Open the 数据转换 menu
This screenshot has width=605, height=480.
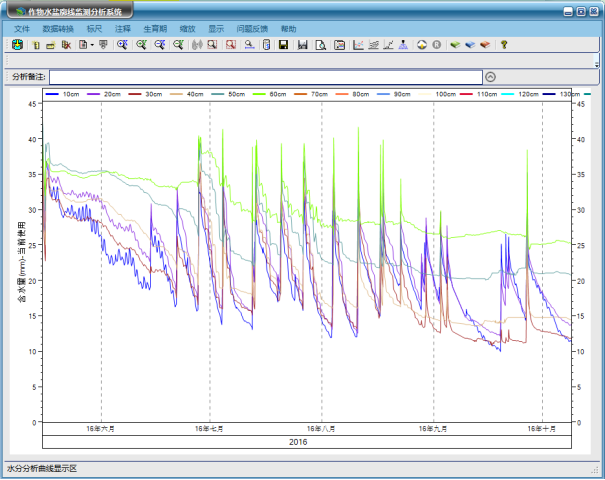click(58, 29)
